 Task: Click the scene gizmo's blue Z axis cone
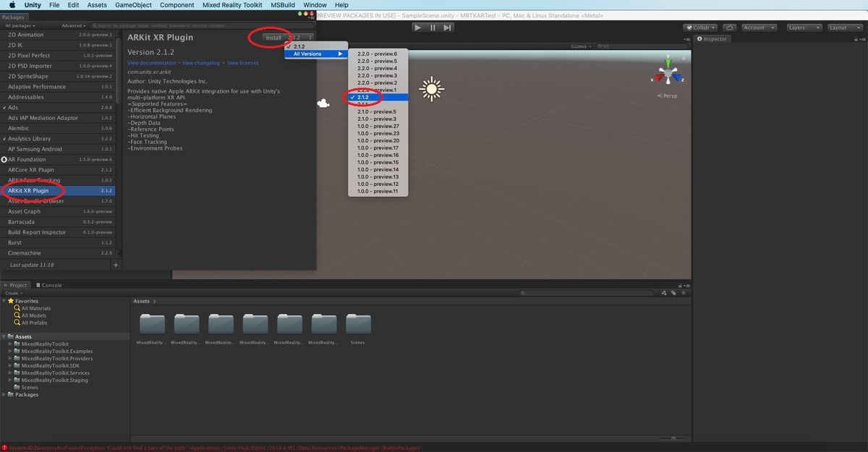coord(677,77)
